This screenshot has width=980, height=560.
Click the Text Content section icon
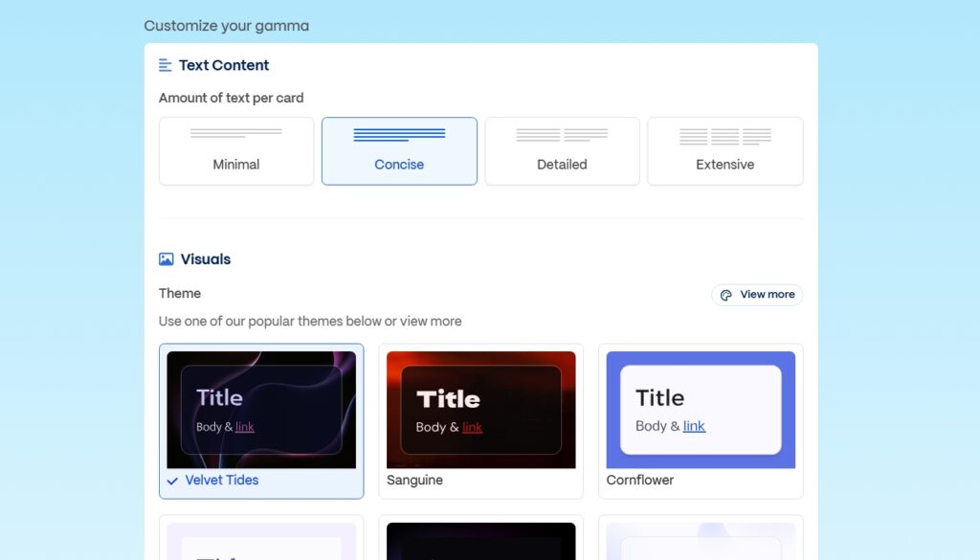point(165,65)
